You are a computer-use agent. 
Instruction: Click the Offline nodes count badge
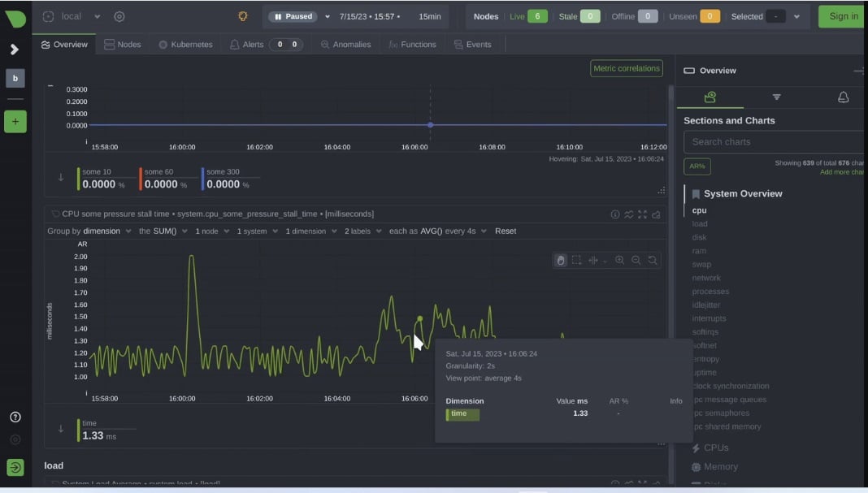coord(648,16)
